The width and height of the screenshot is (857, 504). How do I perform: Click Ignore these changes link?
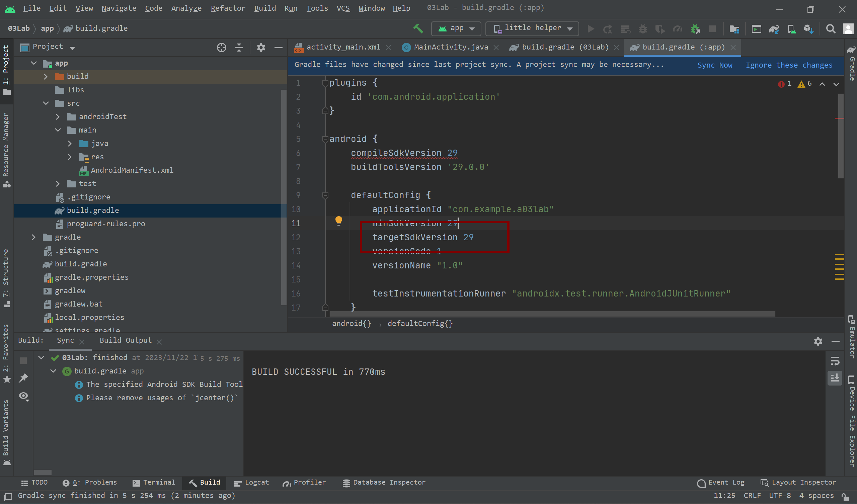(789, 65)
